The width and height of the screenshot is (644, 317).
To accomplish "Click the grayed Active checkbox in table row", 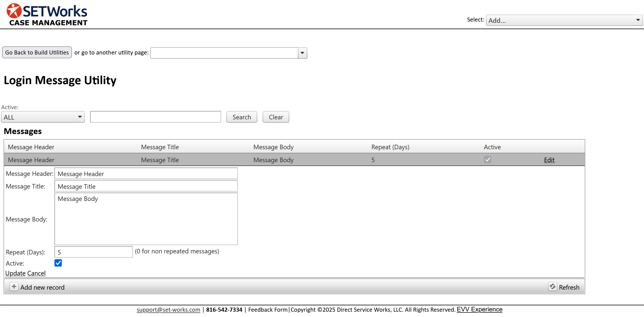I will tap(487, 160).
